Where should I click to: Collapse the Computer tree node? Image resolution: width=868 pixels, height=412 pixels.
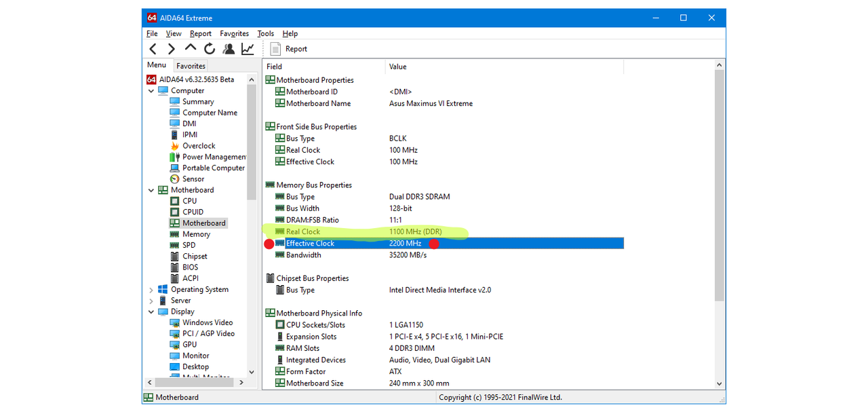[151, 91]
